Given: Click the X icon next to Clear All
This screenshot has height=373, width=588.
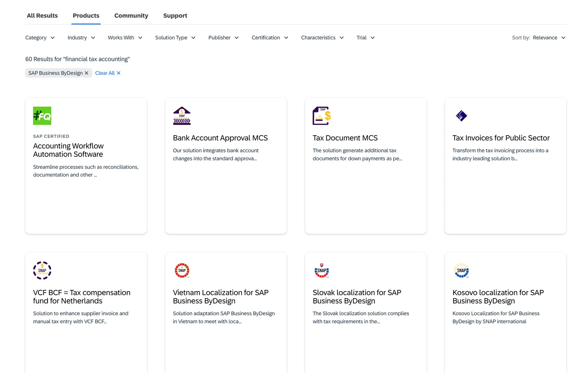Looking at the screenshot, I should (118, 73).
